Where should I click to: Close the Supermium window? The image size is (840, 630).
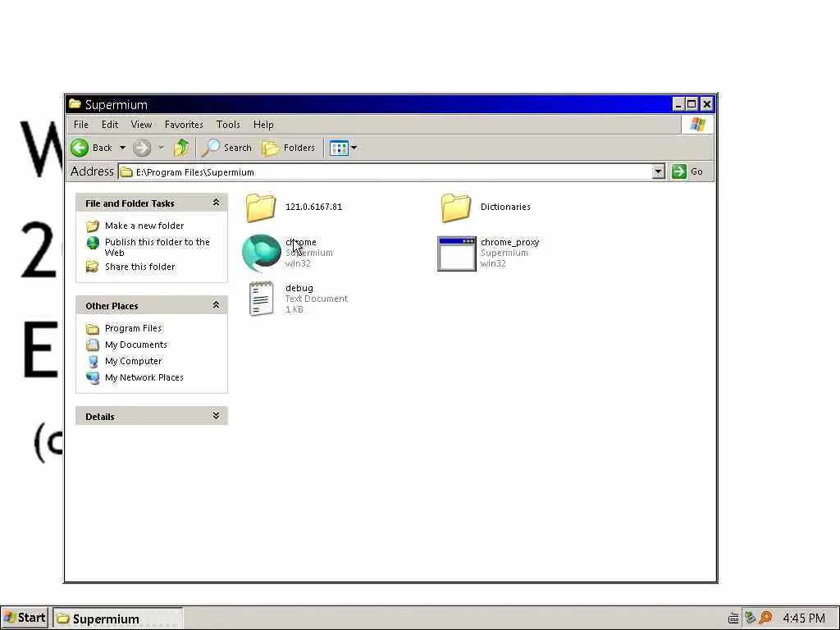click(706, 104)
